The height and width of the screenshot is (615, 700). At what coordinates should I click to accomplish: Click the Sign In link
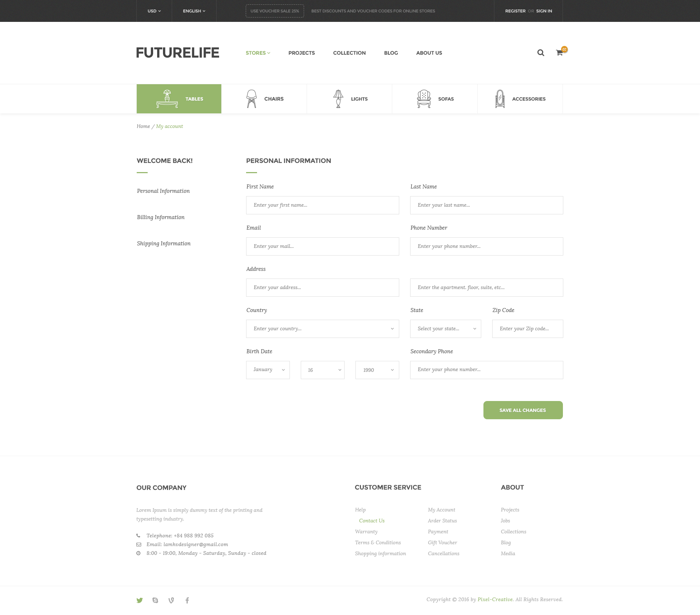coord(544,11)
